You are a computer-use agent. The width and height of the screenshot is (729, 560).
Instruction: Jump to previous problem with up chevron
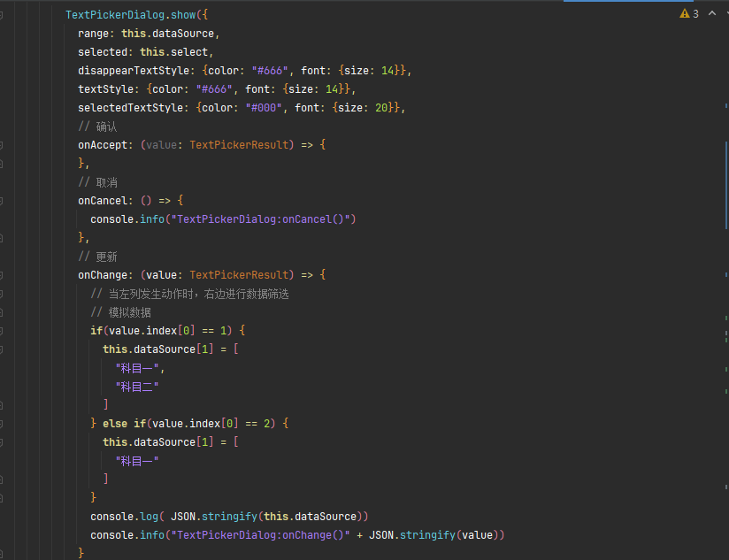click(x=712, y=13)
